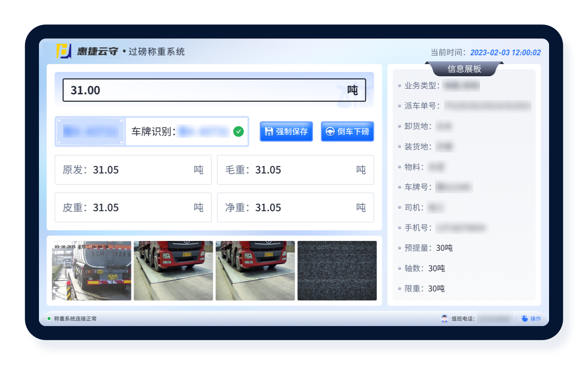The height and width of the screenshot is (365, 588).
Task: Click the 当前时间 timestamp display
Action: pos(505,53)
